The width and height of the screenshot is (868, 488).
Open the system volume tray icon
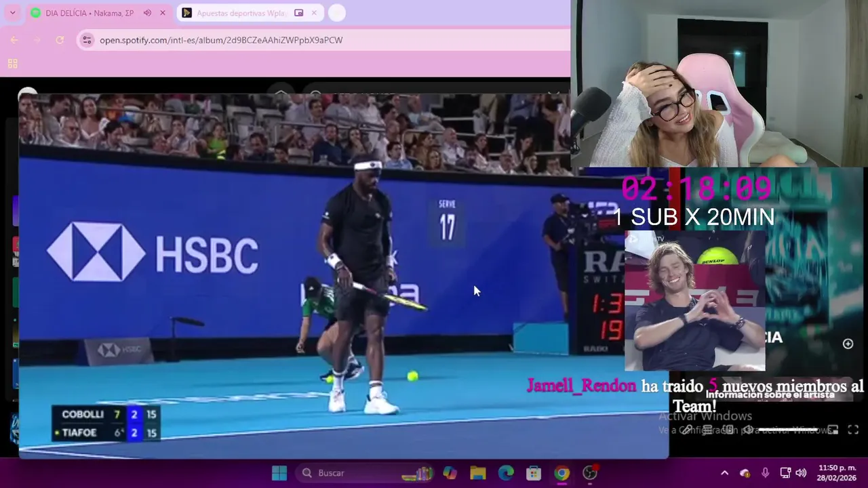pos(801,473)
